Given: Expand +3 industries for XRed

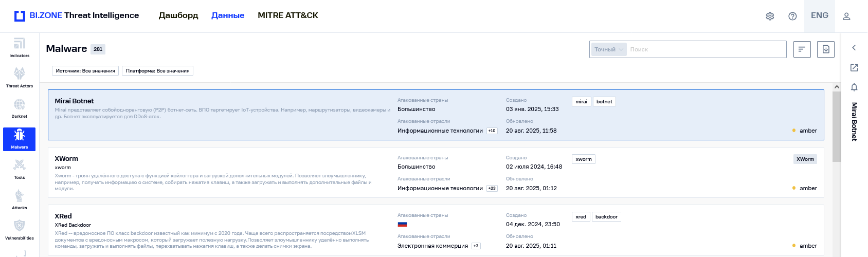Looking at the screenshot, I should (476, 246).
